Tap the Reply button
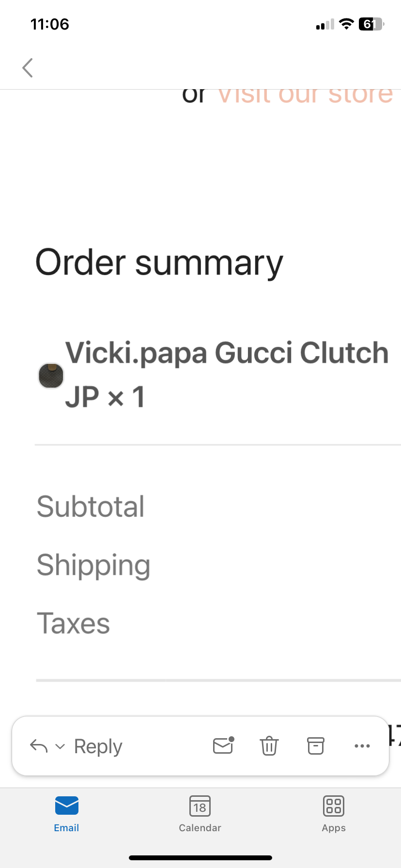Viewport: 401px width, 868px height. click(x=97, y=746)
